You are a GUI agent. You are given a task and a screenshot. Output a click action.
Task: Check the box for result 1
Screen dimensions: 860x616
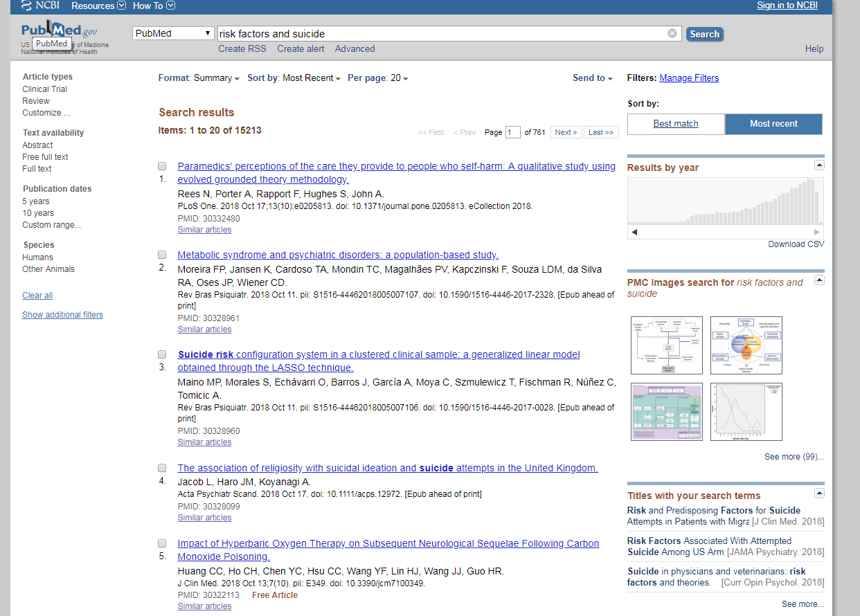162,166
